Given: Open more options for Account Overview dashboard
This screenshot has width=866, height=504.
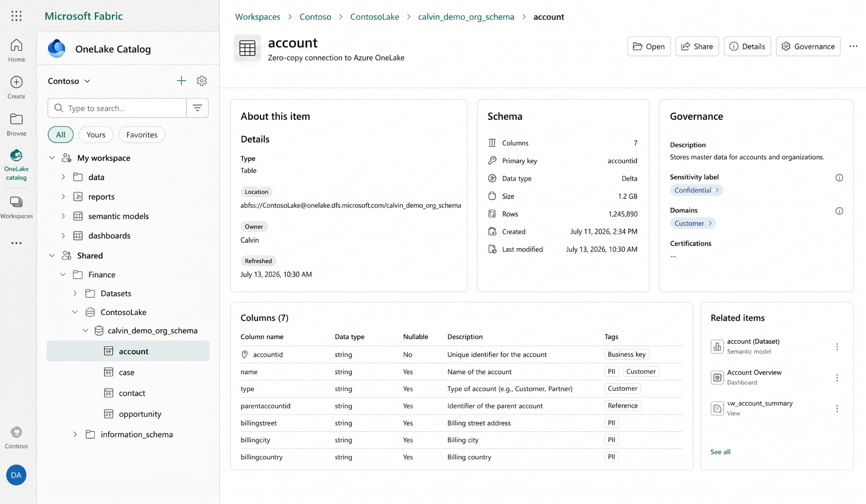Looking at the screenshot, I should tap(837, 378).
